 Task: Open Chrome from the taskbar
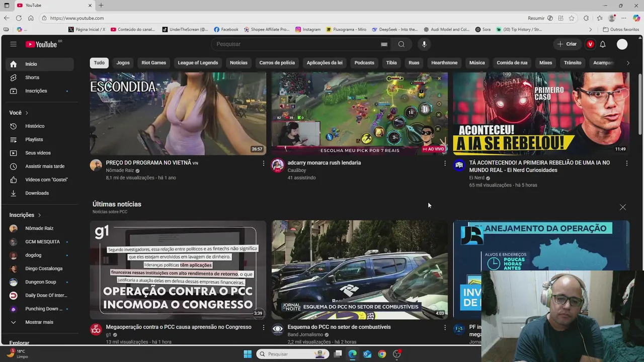pos(382,354)
